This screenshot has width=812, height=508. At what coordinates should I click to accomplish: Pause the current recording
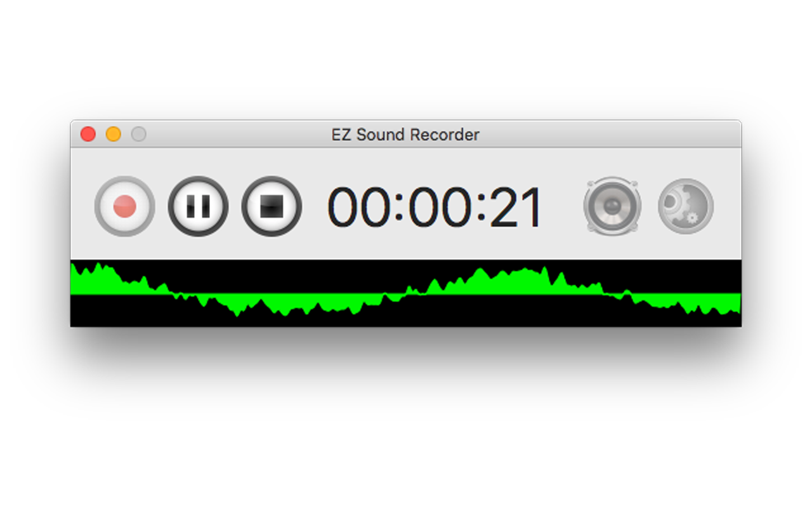(x=198, y=206)
